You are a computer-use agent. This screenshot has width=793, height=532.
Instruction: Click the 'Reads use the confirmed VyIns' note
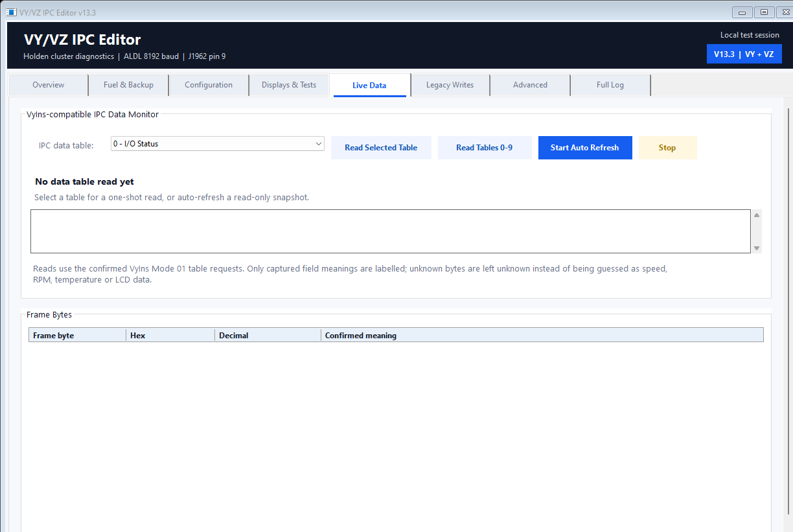coord(350,274)
